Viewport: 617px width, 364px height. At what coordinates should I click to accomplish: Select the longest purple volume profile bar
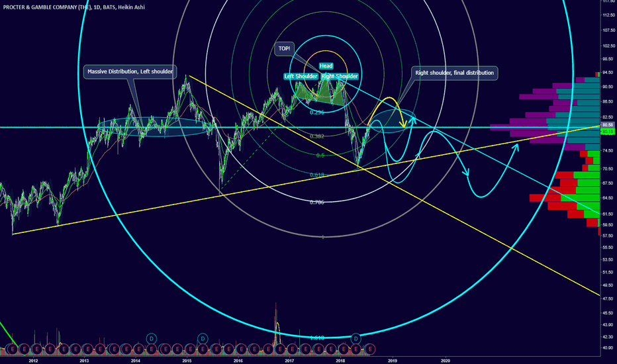518,127
